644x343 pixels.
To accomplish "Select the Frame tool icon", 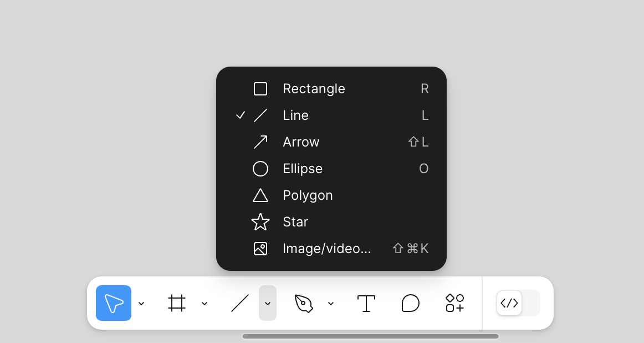I will [177, 303].
